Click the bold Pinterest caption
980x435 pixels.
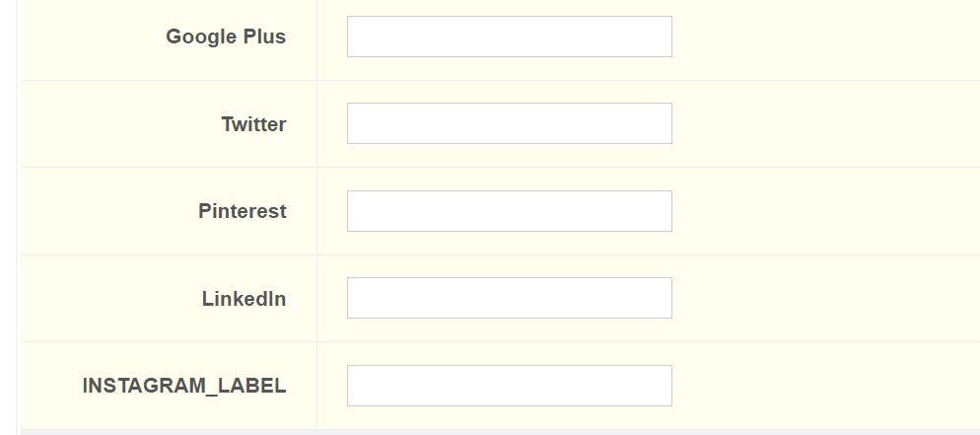pos(242,211)
